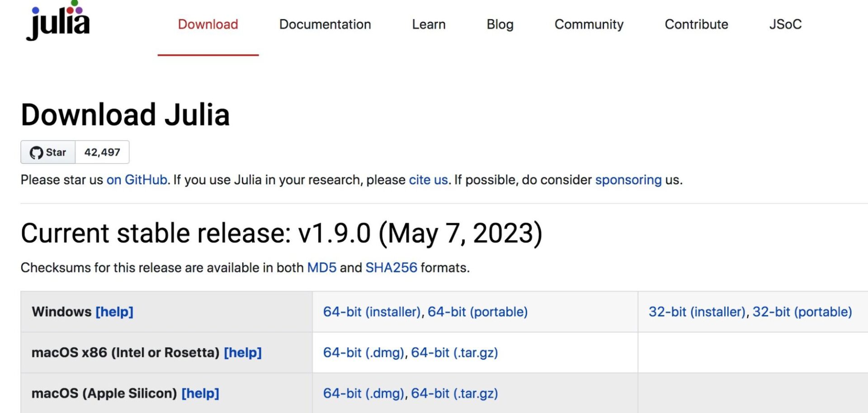Click 'macOS x86 (Intel or Rosetta)' row label
868x413 pixels.
(x=126, y=352)
